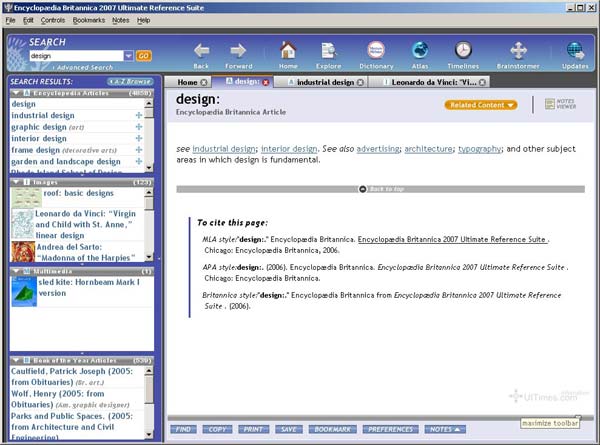
Task: Click the Back to top circle icon
Action: point(362,189)
